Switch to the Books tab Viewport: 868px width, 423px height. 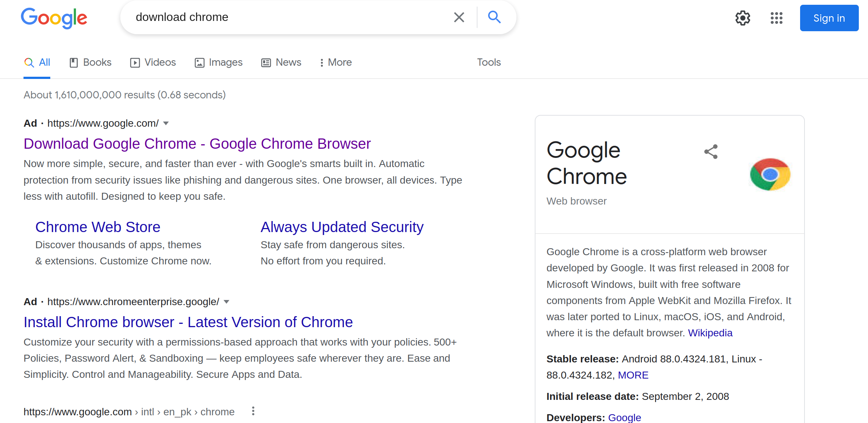90,62
